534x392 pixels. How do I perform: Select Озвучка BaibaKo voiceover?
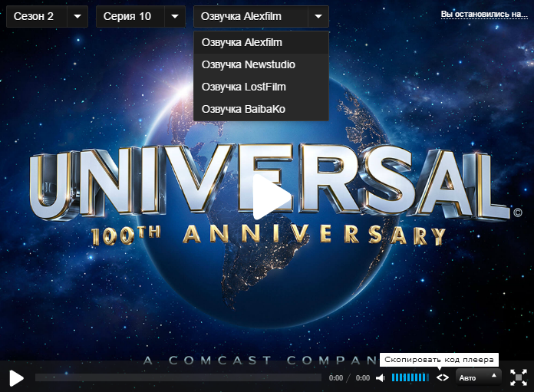pyautogui.click(x=261, y=109)
